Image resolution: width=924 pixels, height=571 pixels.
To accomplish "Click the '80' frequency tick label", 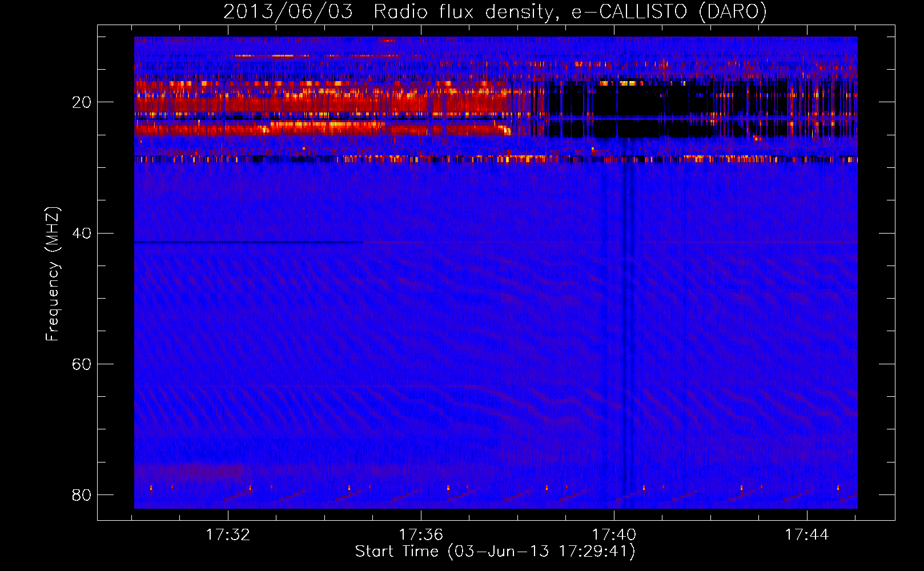I will pos(82,495).
